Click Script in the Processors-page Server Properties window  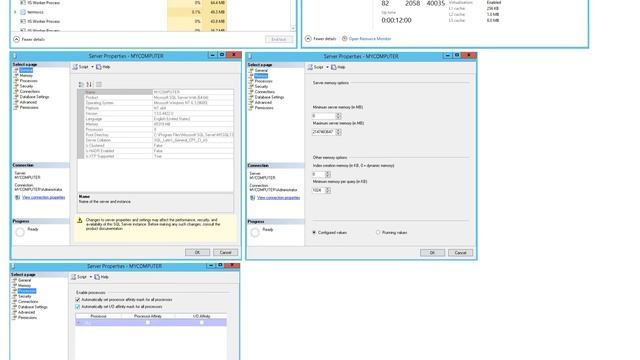tap(79, 277)
